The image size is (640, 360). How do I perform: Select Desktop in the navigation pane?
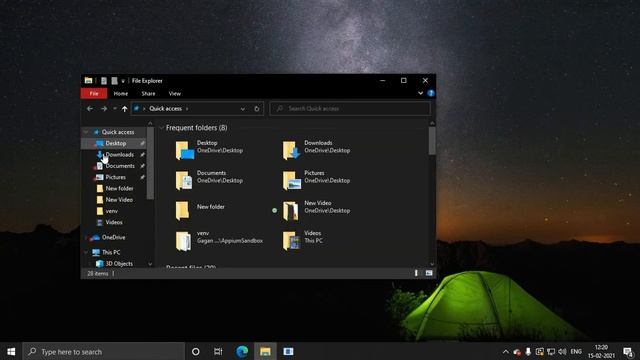click(116, 143)
